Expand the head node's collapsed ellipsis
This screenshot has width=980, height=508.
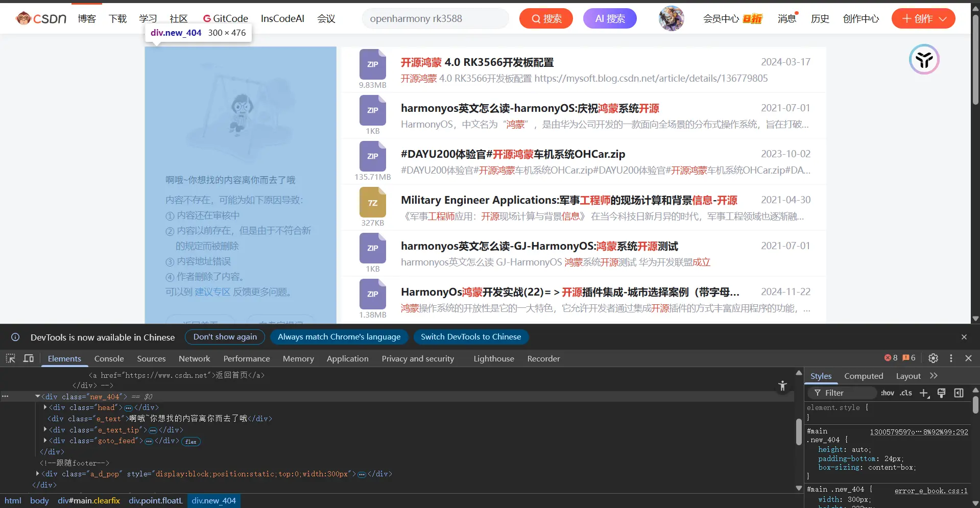coord(128,408)
